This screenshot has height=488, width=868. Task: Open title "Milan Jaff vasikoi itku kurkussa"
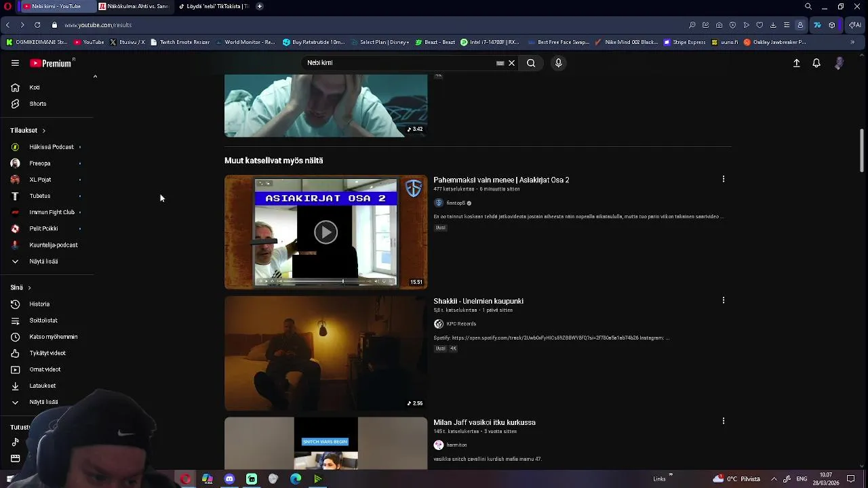coord(484,422)
